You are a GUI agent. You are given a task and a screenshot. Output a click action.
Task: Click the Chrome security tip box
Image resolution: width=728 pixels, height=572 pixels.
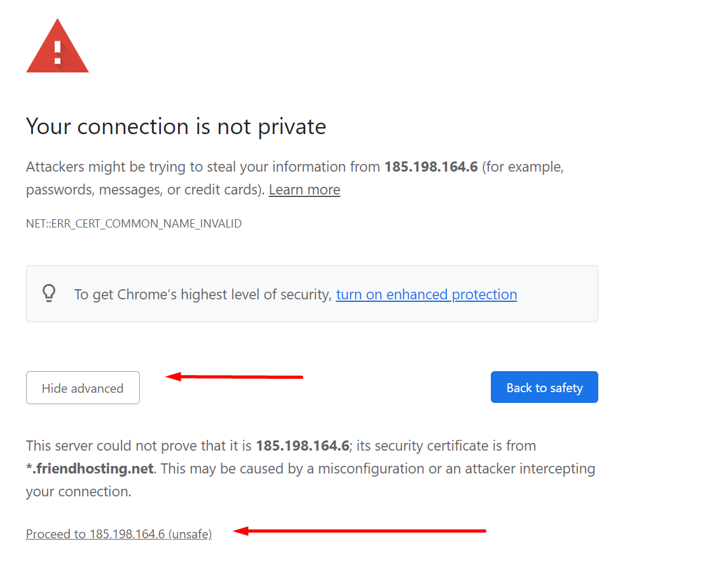coord(312,294)
